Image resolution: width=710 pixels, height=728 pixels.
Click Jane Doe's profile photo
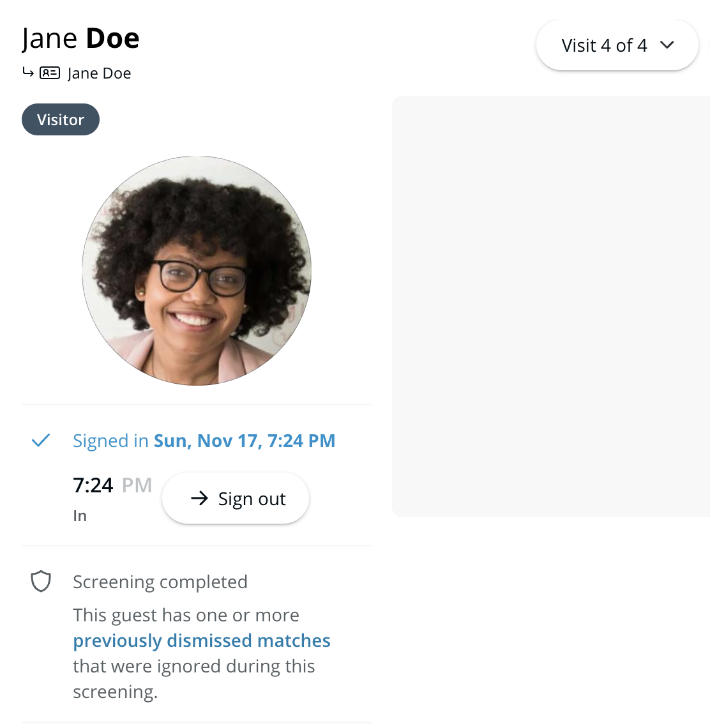pyautogui.click(x=197, y=271)
